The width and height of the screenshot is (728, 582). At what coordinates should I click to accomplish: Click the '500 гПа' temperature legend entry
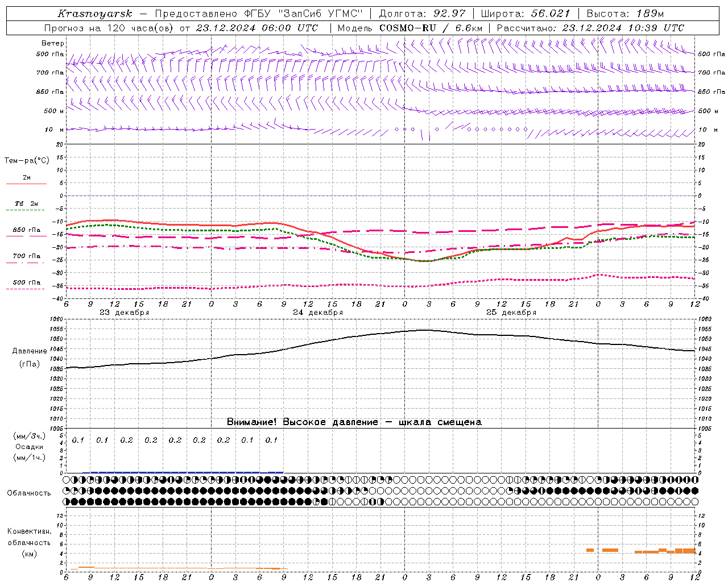26,282
